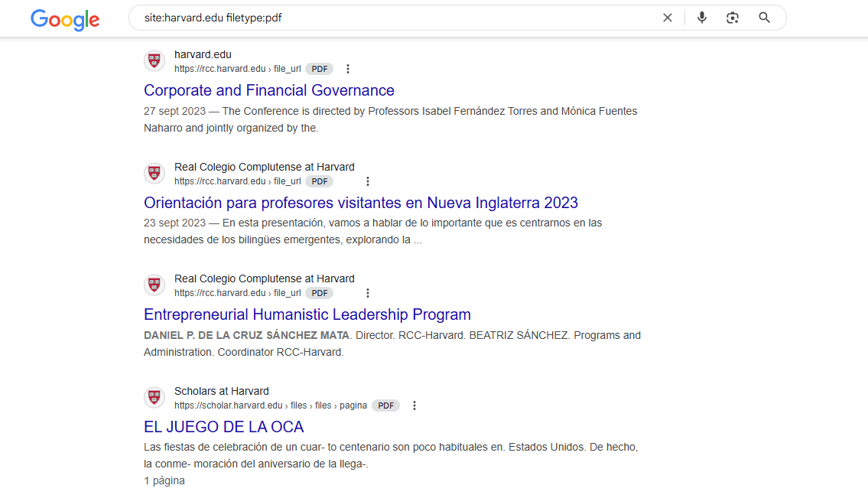Click Real Colegio Complutense name above Entrepreneurial result
This screenshot has height=495, width=868.
pos(264,278)
